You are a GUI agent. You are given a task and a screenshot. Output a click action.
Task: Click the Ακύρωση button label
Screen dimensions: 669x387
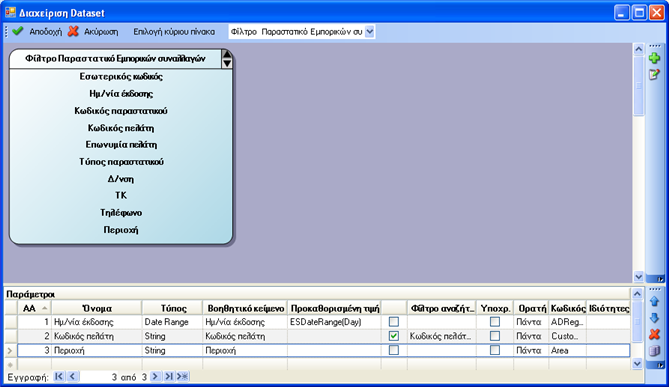click(x=101, y=32)
